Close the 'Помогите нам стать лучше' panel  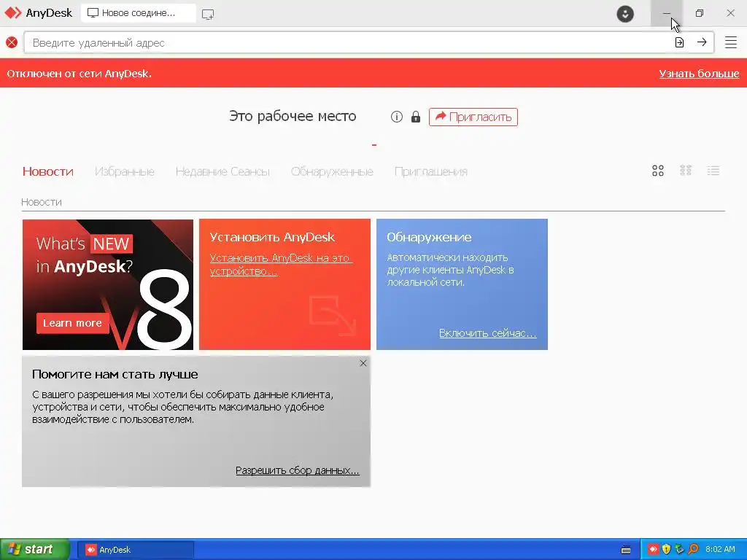click(363, 363)
